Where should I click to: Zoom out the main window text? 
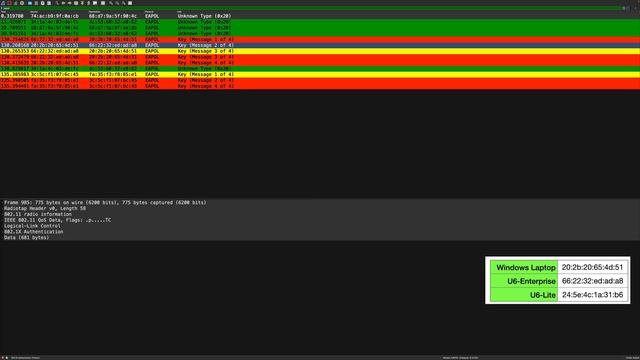pyautogui.click(x=117, y=3)
